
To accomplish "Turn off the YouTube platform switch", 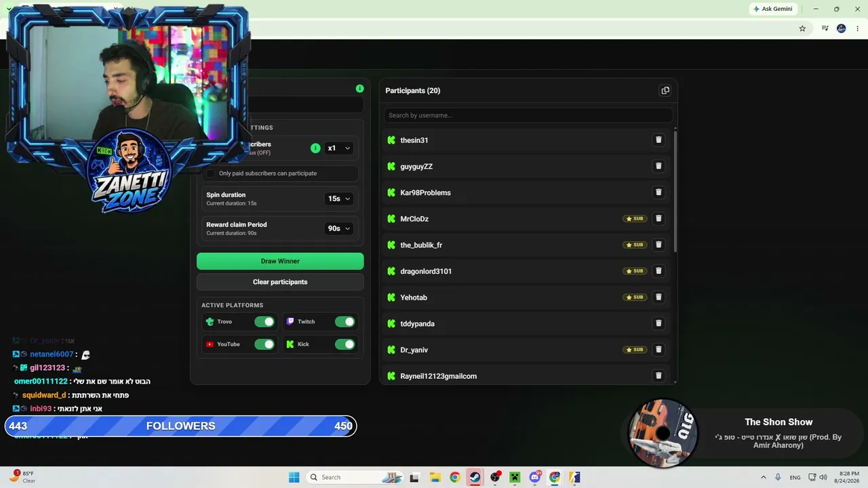I will [264, 344].
